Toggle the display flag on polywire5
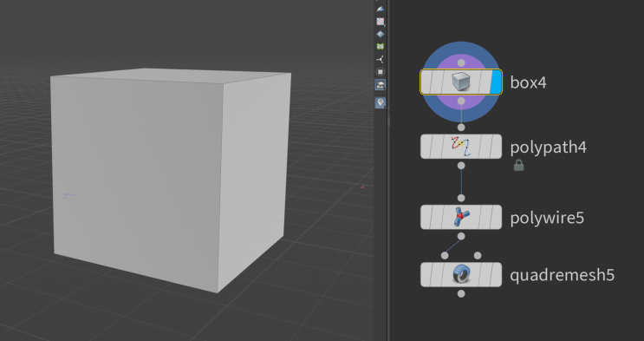The image size is (644, 341). (x=496, y=217)
